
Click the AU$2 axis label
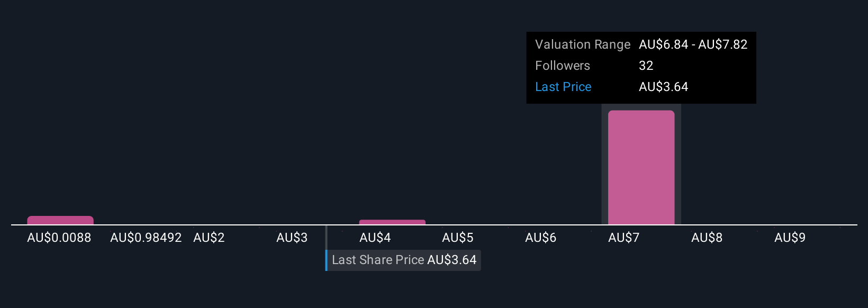coord(209,238)
